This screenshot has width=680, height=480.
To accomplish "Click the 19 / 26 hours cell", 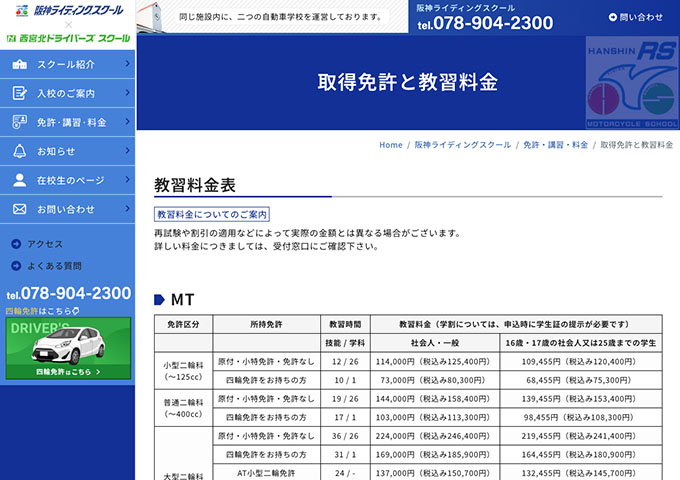I will (345, 399).
